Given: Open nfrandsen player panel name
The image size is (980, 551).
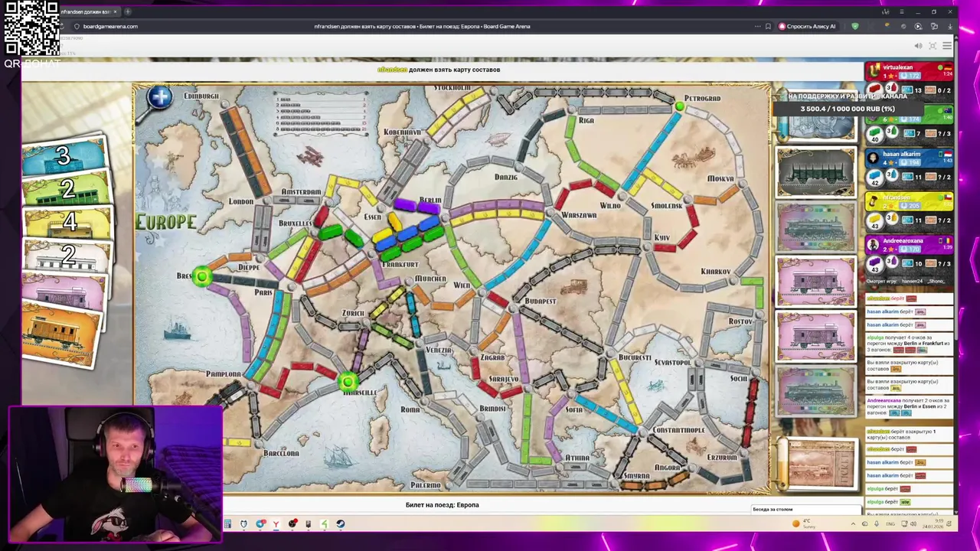Looking at the screenshot, I should coord(896,197).
